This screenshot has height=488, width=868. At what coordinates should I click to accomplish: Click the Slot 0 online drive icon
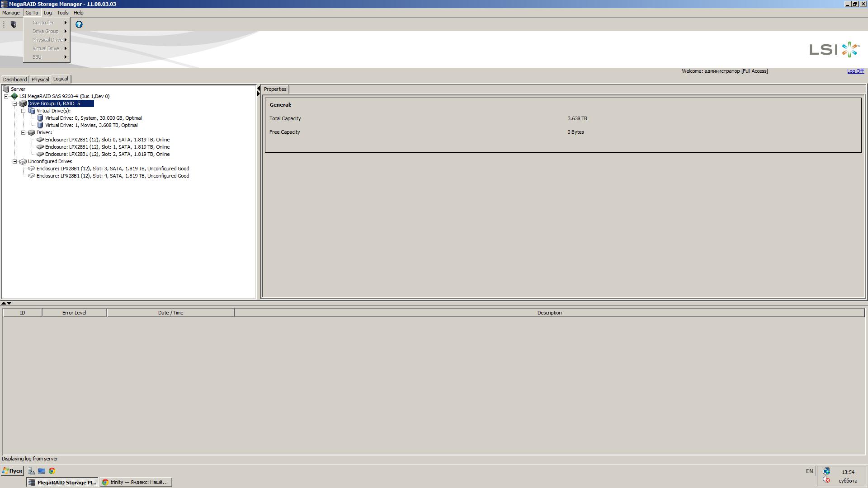point(40,140)
